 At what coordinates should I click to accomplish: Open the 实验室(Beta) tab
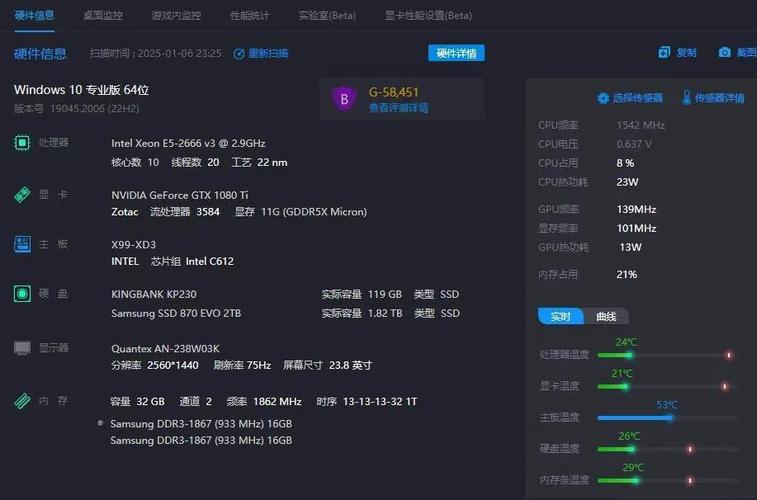click(327, 15)
